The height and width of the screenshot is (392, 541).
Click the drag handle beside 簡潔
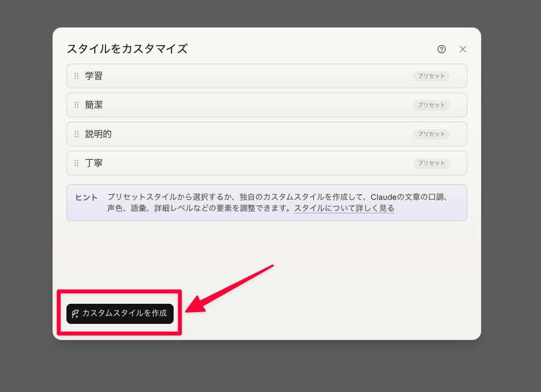click(x=76, y=105)
